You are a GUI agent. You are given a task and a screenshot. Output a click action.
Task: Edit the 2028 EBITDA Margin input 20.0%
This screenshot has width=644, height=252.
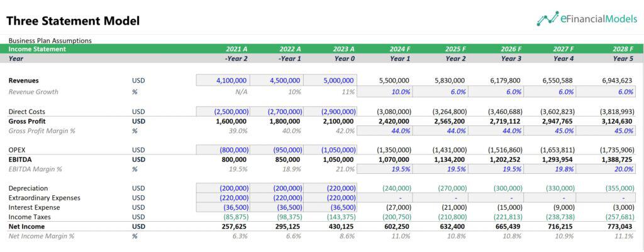(607, 169)
